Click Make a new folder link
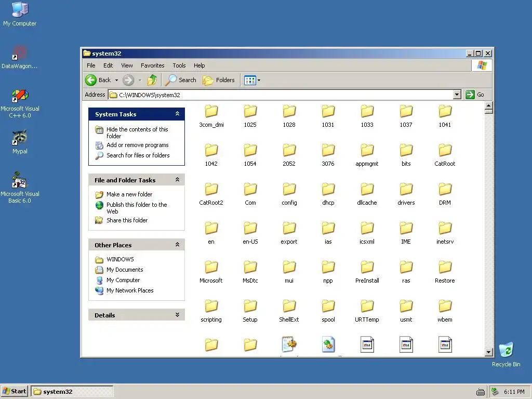The width and height of the screenshot is (532, 399). coord(129,194)
